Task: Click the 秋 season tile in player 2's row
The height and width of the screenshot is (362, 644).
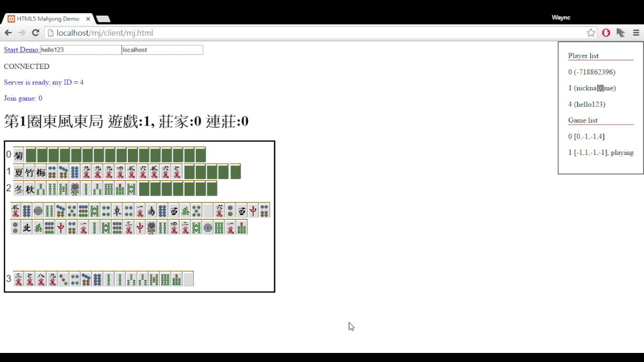Action: 30,189
